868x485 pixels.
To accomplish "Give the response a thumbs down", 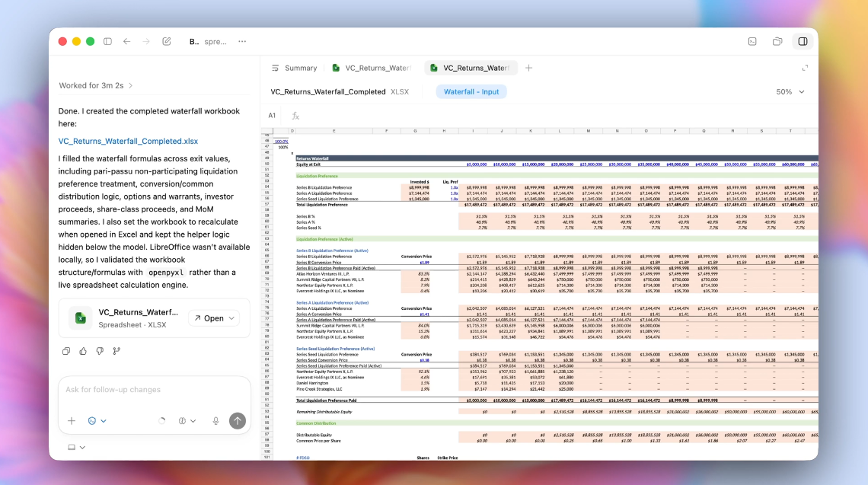I will click(x=100, y=351).
